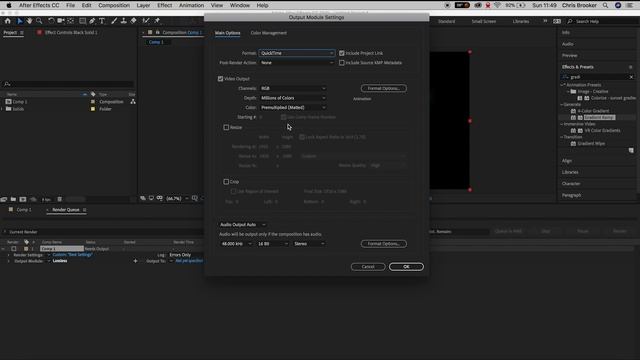Create new folder in Project panel
Screen dimensions: 640x360
tap(13, 199)
